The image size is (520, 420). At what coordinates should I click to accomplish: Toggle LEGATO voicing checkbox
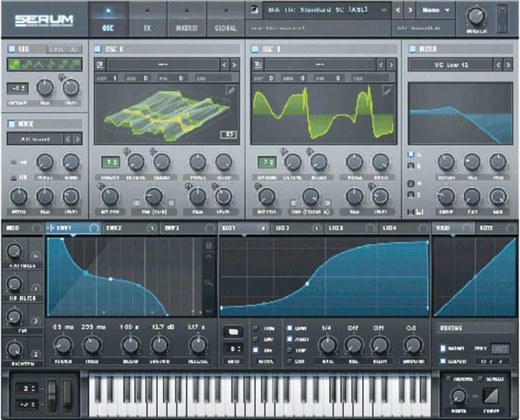pyautogui.click(x=443, y=361)
